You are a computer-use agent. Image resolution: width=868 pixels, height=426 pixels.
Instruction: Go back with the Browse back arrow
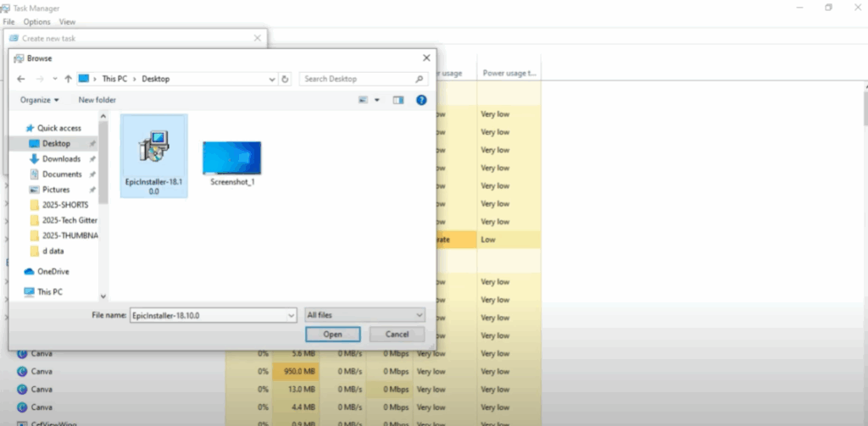pyautogui.click(x=21, y=79)
